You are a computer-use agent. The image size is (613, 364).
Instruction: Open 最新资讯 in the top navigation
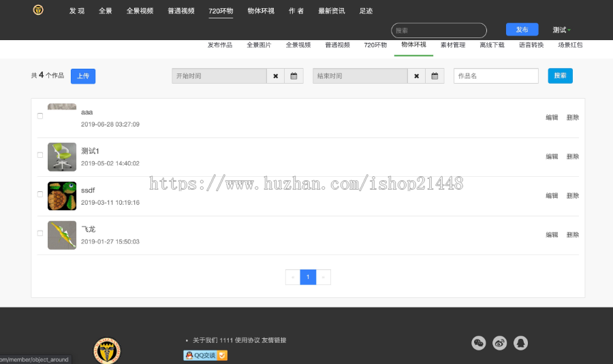(x=332, y=11)
